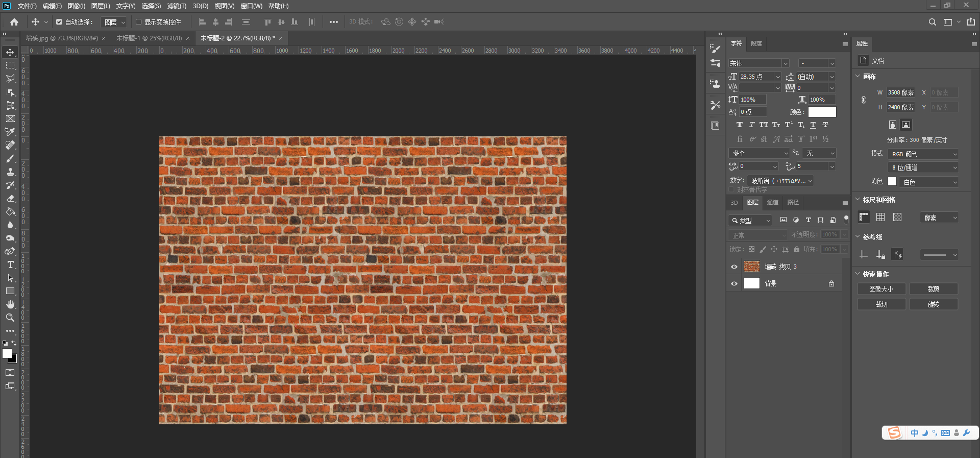Image resolution: width=980 pixels, height=458 pixels.
Task: Go to the Home screen icon
Action: point(14,22)
